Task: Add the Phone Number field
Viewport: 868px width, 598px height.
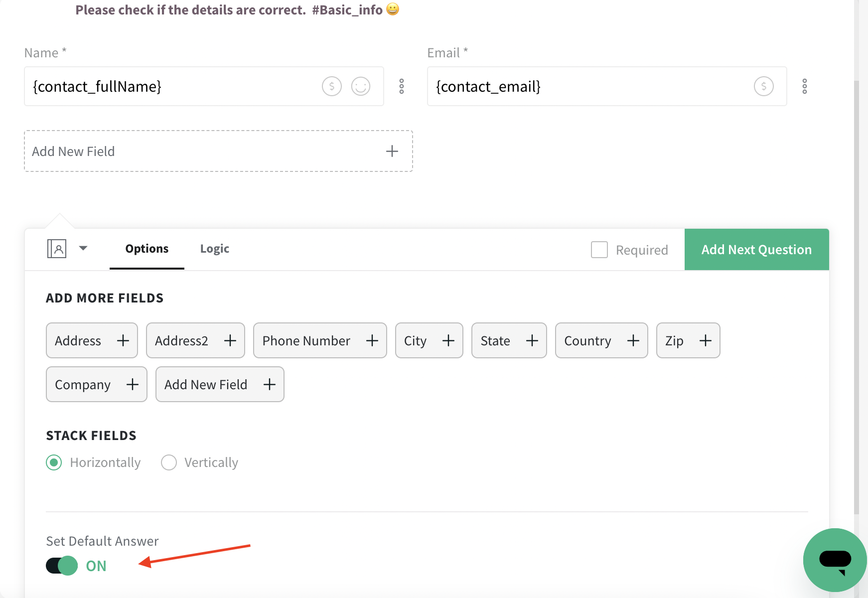Action: click(320, 340)
